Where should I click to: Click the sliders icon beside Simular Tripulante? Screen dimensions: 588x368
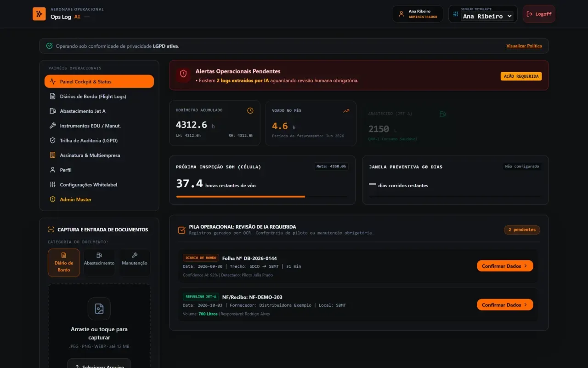(x=455, y=14)
